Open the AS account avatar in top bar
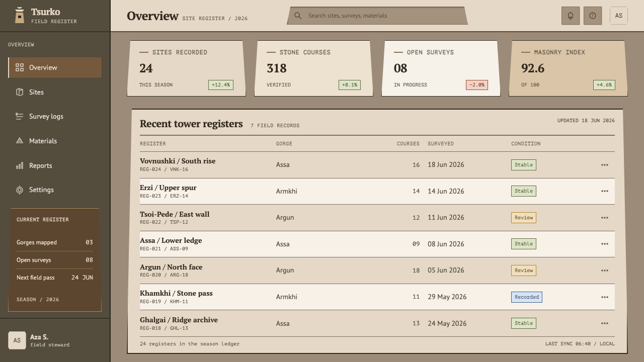The image size is (644, 362). click(619, 16)
